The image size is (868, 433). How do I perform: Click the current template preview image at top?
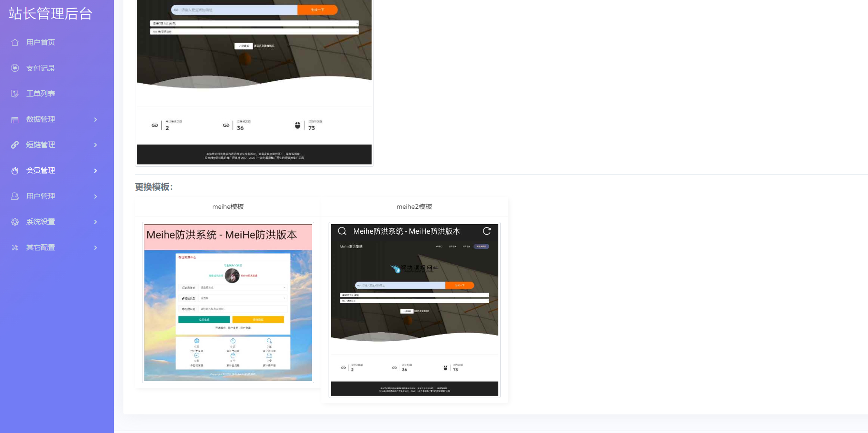(254, 81)
